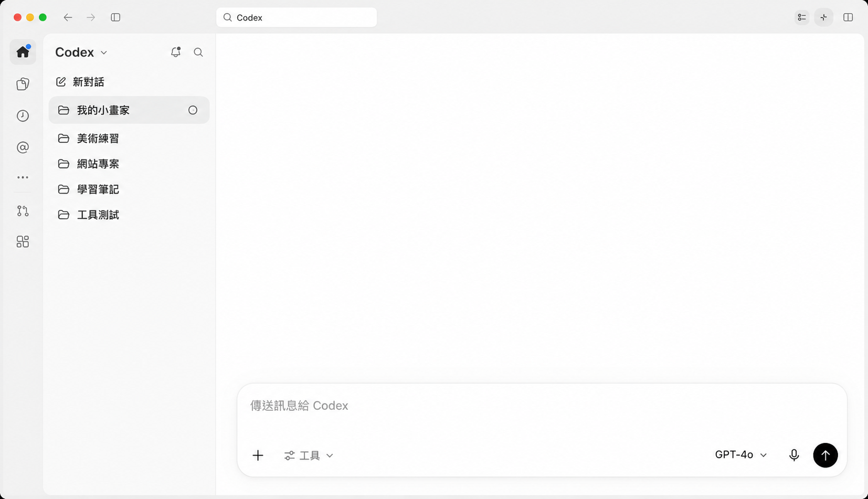The image size is (868, 499).
Task: Open the 工具 tools dropdown
Action: (x=309, y=455)
